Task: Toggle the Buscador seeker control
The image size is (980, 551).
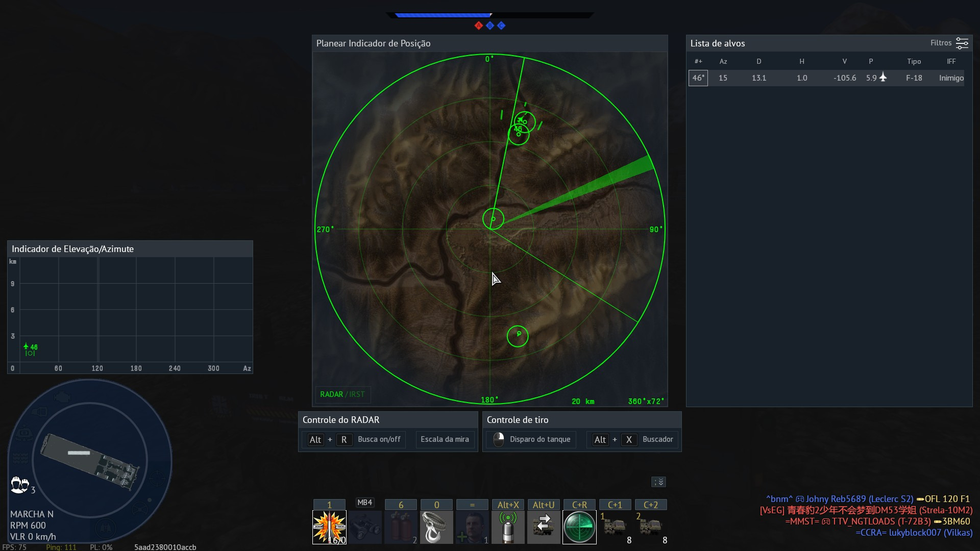Action: point(657,439)
